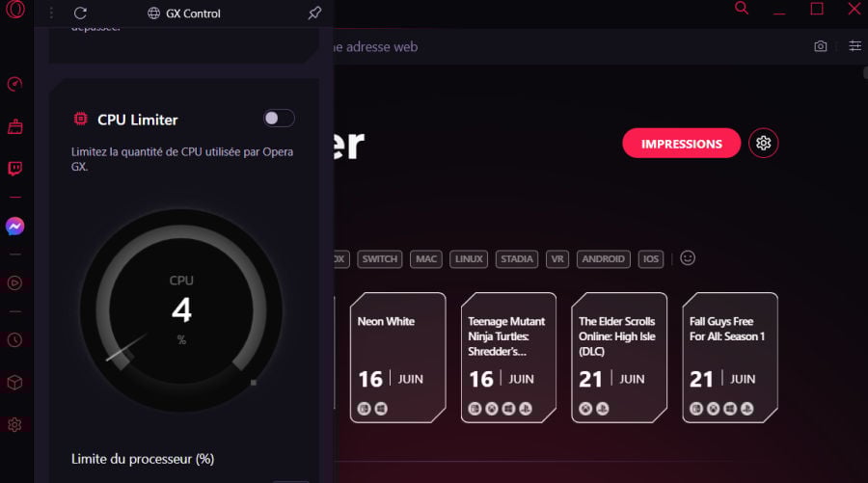Take a snapshot with camera icon
This screenshot has width=868, height=483.
(x=821, y=46)
